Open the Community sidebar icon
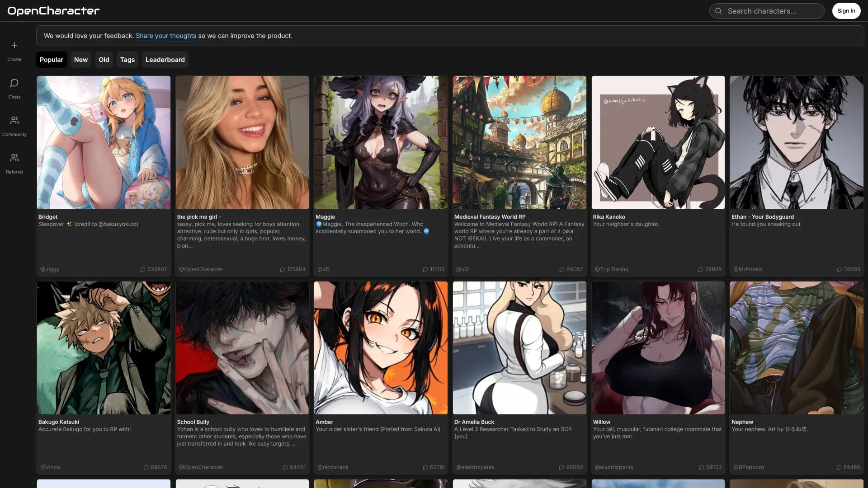Image resolution: width=868 pixels, height=488 pixels. pyautogui.click(x=14, y=121)
